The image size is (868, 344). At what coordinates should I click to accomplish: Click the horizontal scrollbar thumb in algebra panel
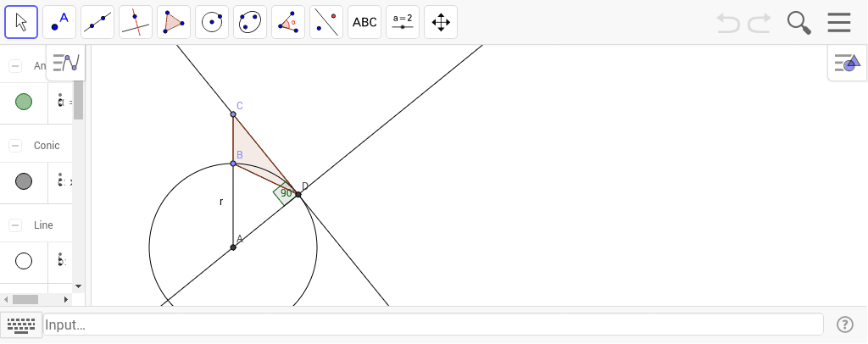coord(25,299)
